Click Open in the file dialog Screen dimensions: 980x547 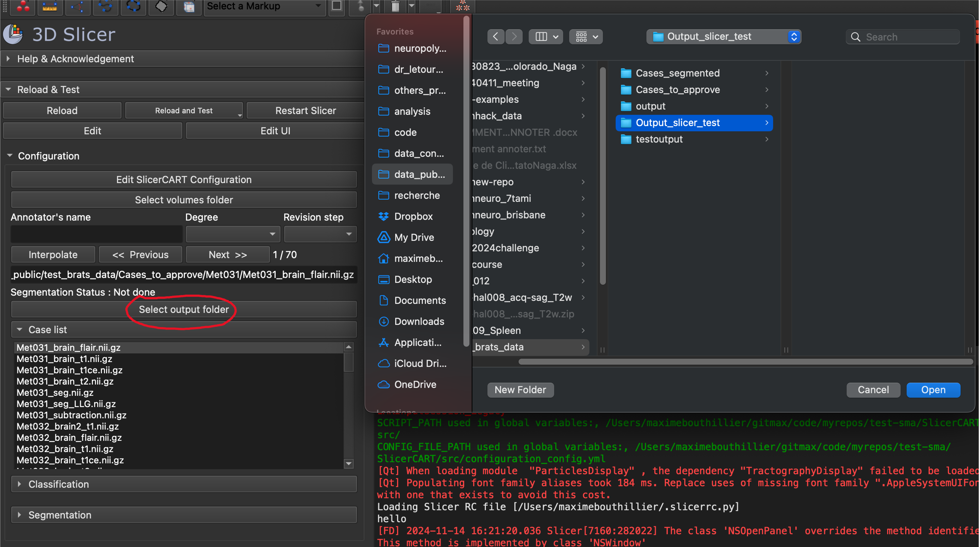(x=933, y=390)
